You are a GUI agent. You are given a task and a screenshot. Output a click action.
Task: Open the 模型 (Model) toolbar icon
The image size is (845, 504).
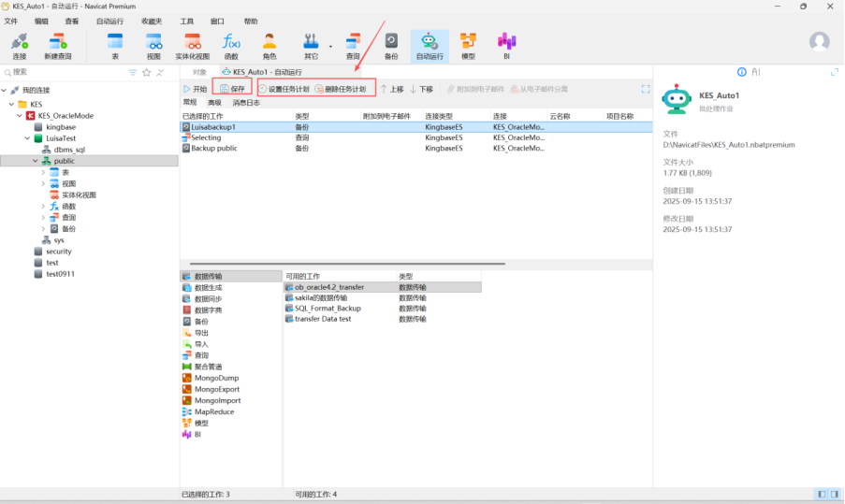[468, 45]
